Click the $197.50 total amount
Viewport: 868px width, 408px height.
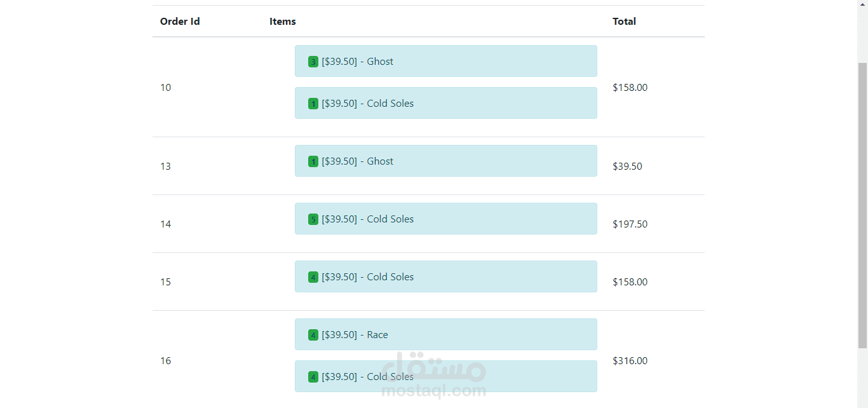(x=630, y=224)
